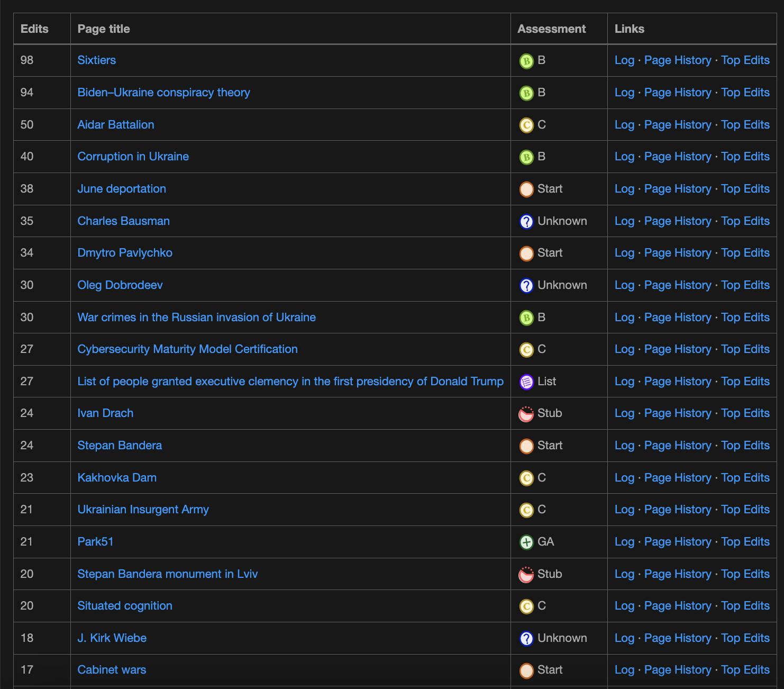View Top Edits for Sixtiers
784x689 pixels.
(745, 60)
